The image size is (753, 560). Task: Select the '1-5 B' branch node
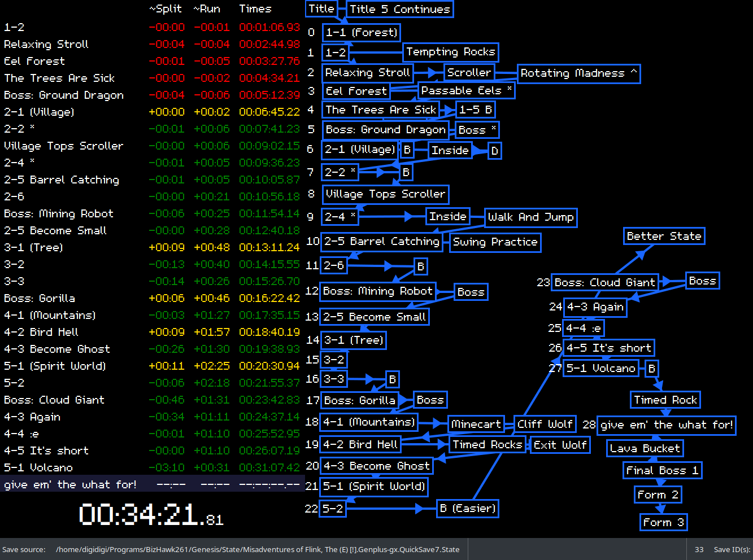pyautogui.click(x=475, y=110)
